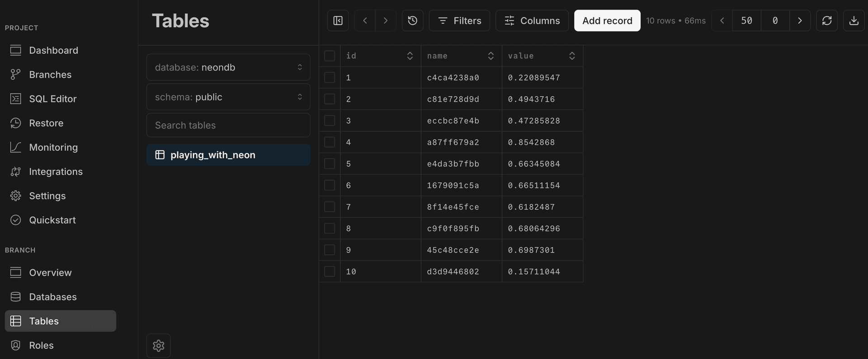This screenshot has width=868, height=359.
Task: Open SQL Editor from sidebar
Action: click(52, 99)
